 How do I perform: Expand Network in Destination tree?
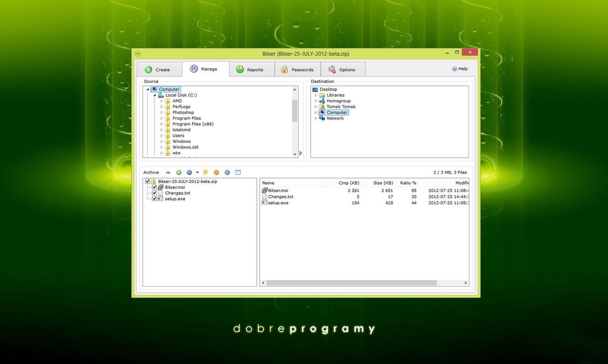point(316,118)
